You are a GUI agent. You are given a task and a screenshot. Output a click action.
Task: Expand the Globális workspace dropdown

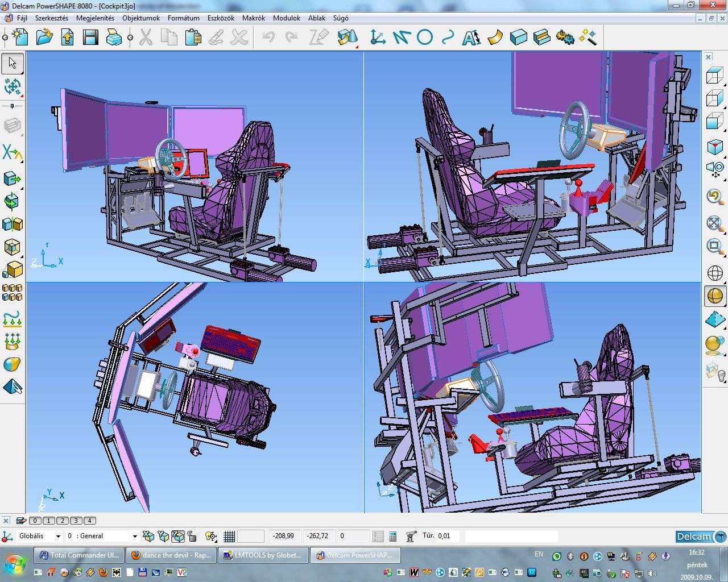point(58,536)
